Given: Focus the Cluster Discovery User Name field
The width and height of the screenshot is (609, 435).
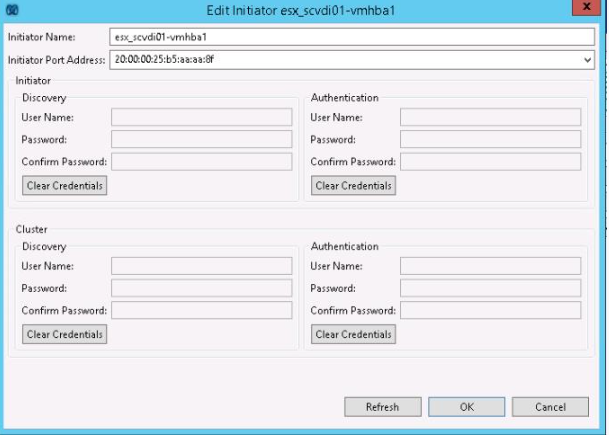Looking at the screenshot, I should [201, 266].
